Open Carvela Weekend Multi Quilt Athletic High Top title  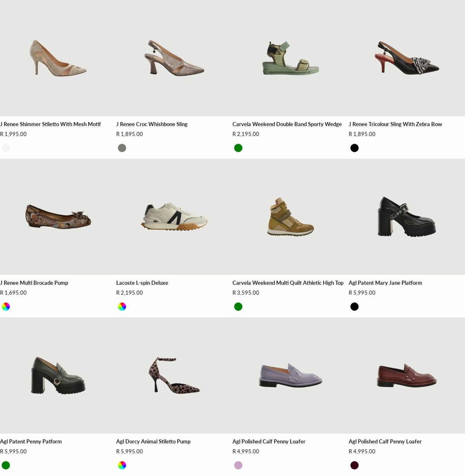click(288, 283)
